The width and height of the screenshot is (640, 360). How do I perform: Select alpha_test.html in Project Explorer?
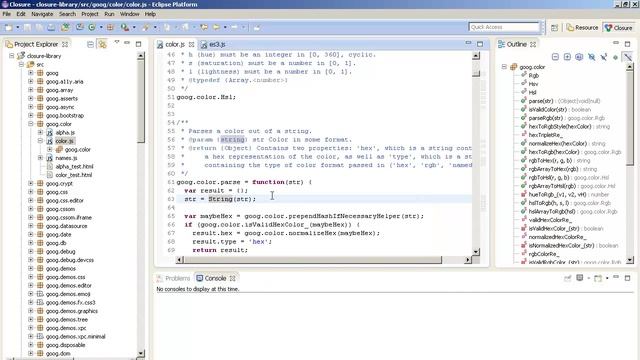74,167
